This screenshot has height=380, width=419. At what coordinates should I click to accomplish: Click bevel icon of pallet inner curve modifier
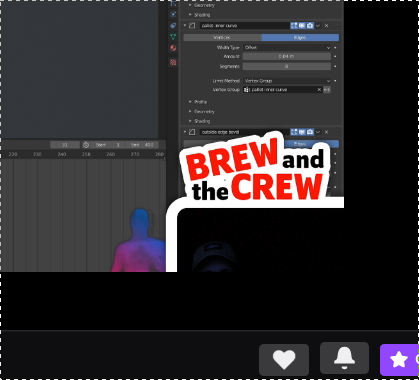192,26
